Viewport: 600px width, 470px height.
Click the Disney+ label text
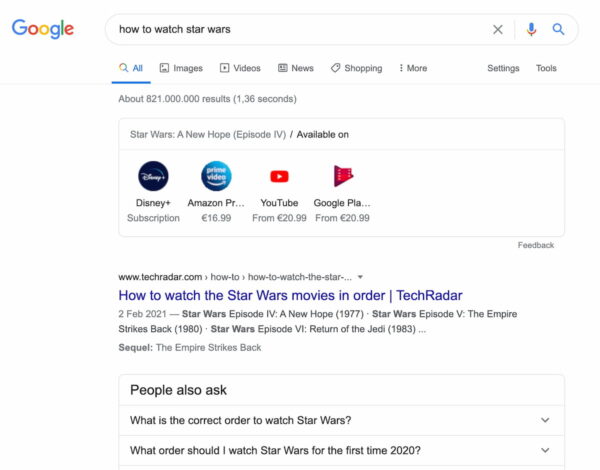point(153,203)
